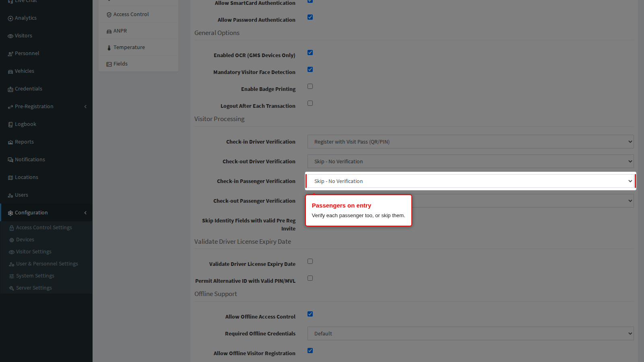Click the Locations map icon in sidebar
The width and height of the screenshot is (644, 362).
pyautogui.click(x=10, y=178)
